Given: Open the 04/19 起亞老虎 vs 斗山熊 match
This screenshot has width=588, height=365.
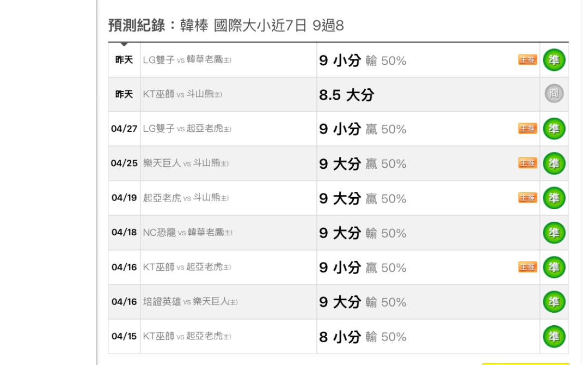Looking at the screenshot, I should click(x=186, y=198).
